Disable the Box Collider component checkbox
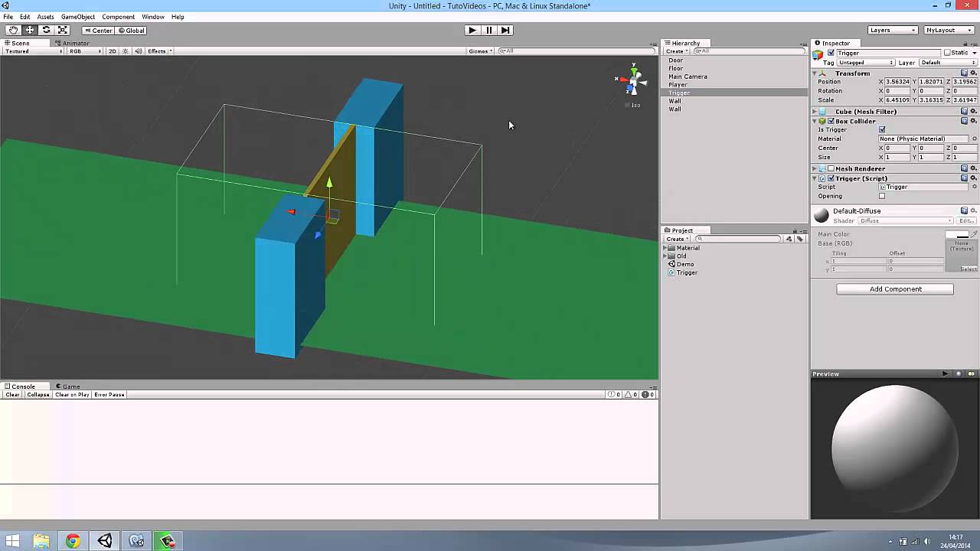 tap(831, 121)
